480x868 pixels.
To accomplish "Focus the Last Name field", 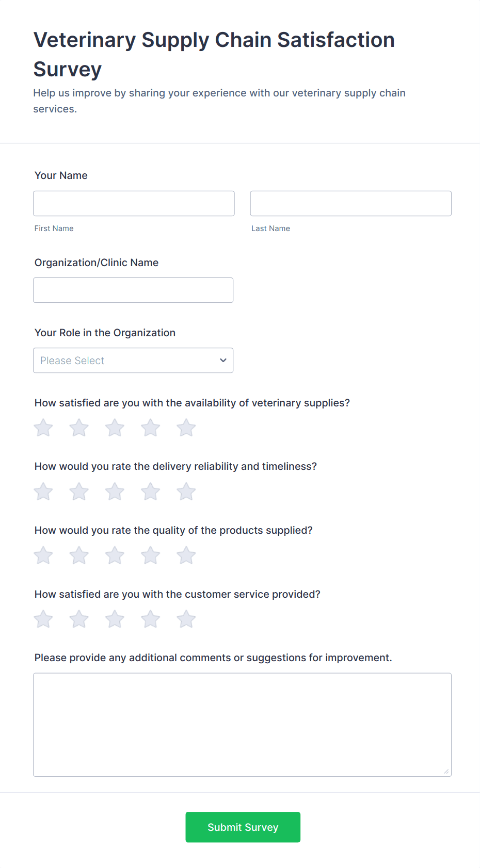I will click(x=350, y=204).
